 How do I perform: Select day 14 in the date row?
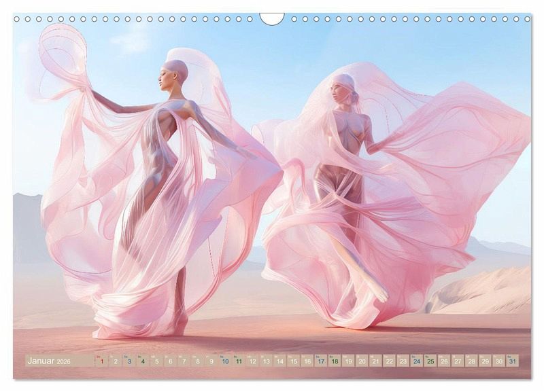[279, 361]
